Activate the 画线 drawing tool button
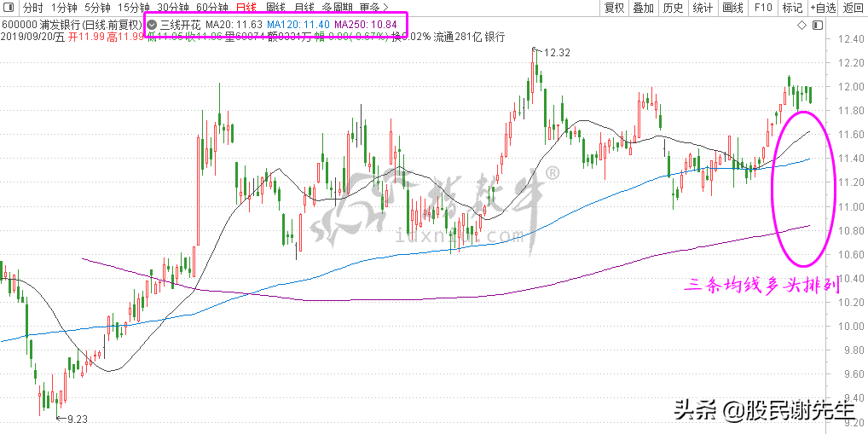Image resolution: width=868 pixels, height=434 pixels. 733,8
